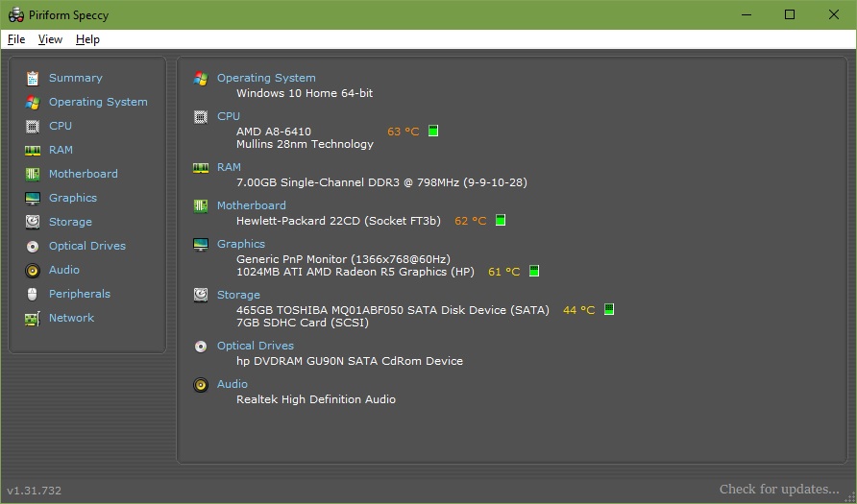Click the CPU chip icon in summary panel
857x504 pixels.
click(201, 117)
